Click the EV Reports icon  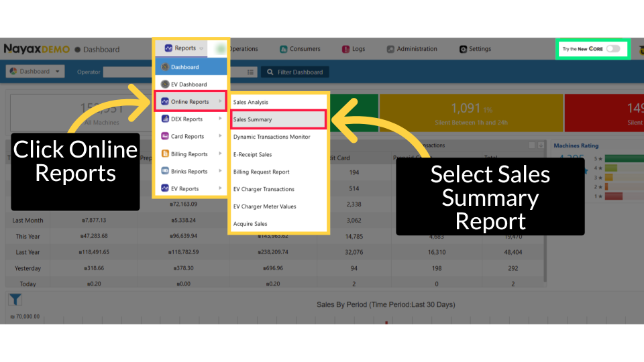click(165, 188)
